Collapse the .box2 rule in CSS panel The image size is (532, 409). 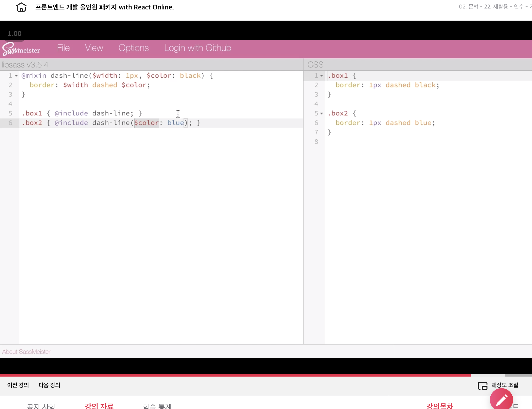(x=322, y=114)
